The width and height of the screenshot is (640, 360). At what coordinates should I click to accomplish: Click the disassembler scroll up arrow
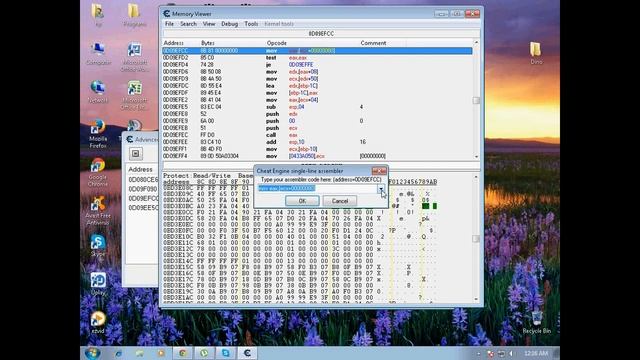click(476, 42)
